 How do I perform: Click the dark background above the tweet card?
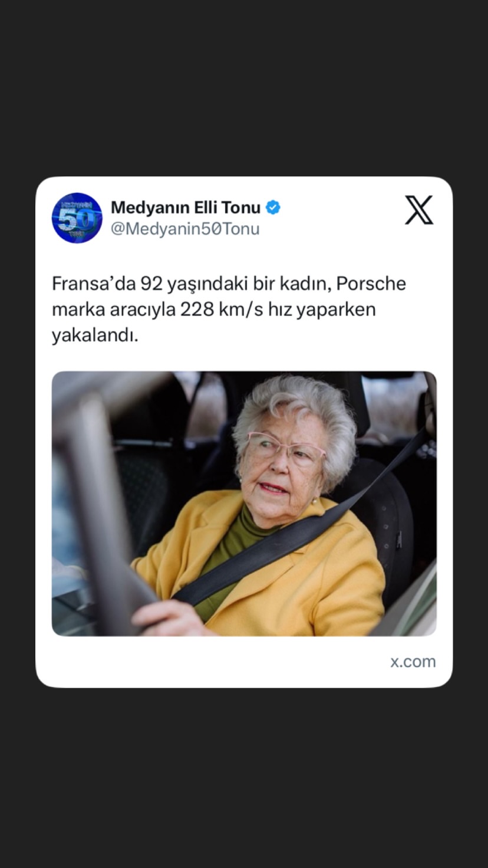[244, 88]
